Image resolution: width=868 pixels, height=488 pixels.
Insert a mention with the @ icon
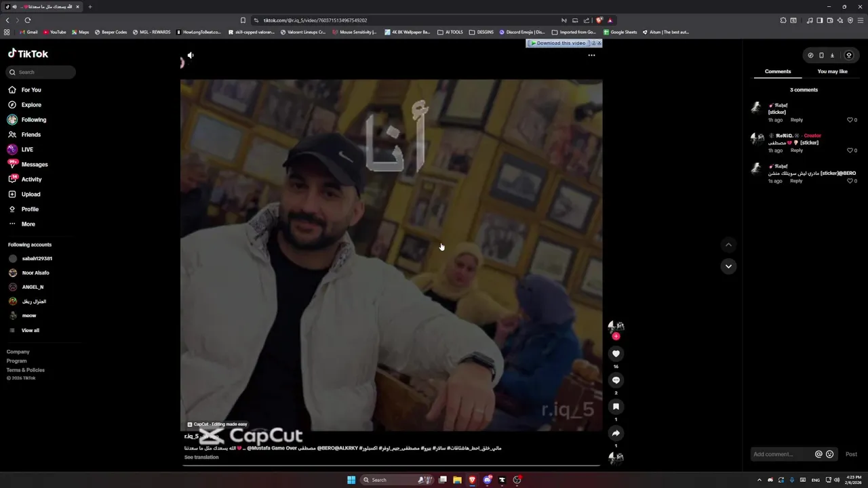point(818,454)
